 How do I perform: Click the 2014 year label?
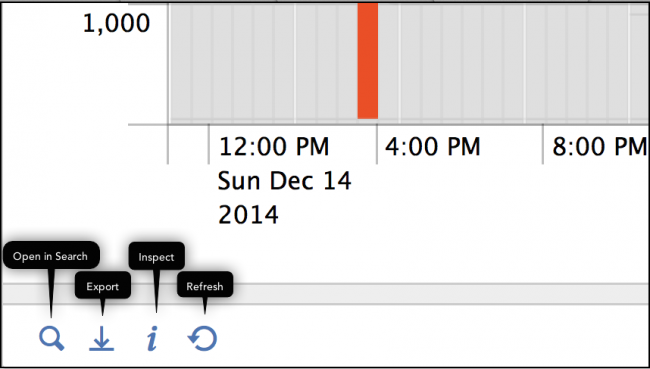pos(248,215)
